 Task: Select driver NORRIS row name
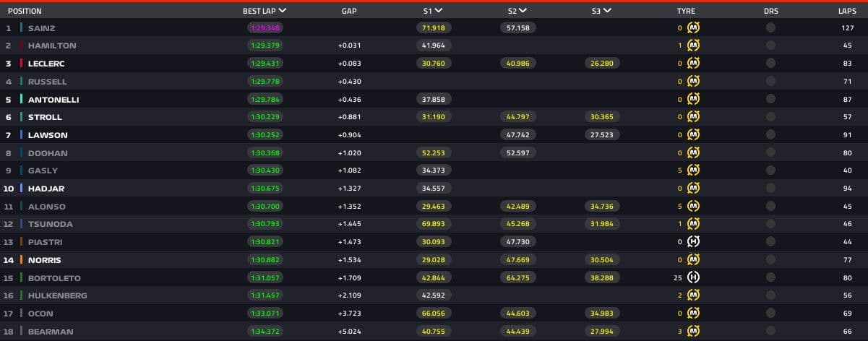[45, 260]
